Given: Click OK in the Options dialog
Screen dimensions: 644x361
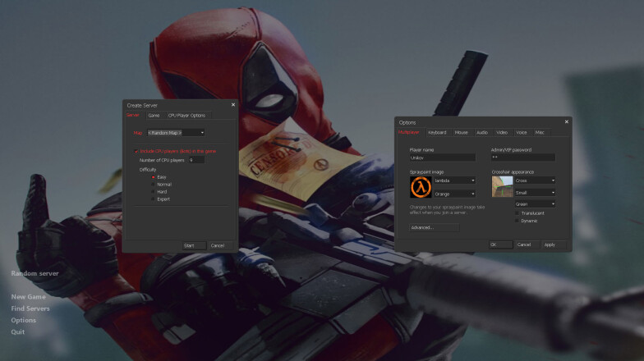Looking at the screenshot, I should pos(501,244).
